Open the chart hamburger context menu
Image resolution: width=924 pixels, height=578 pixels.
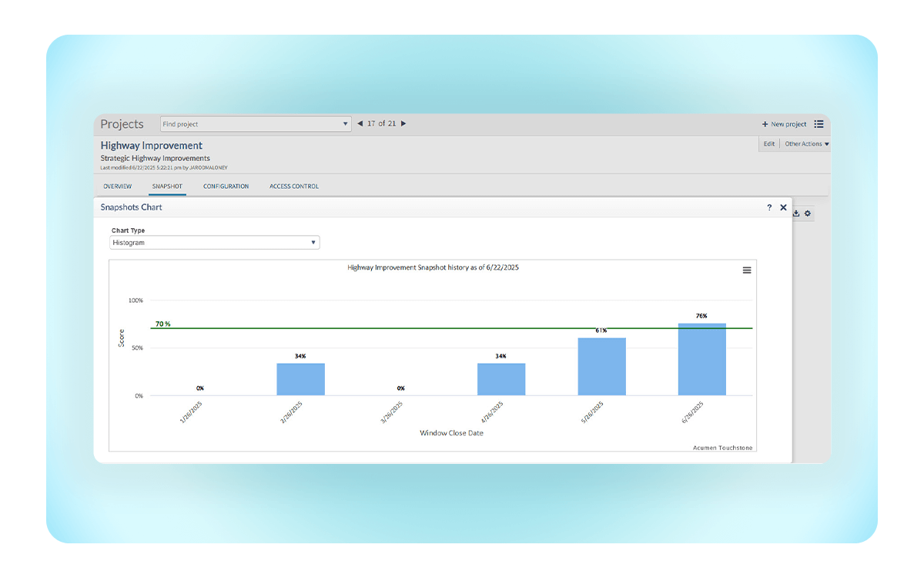point(746,271)
